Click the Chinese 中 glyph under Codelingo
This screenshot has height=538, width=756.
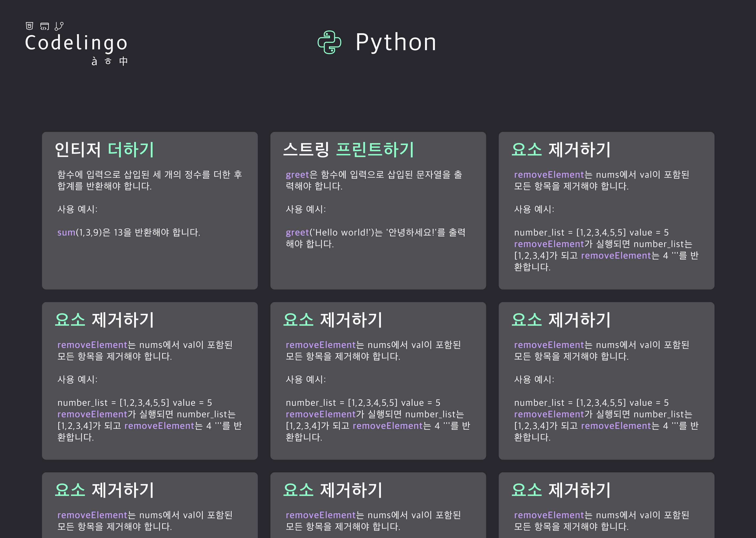click(x=123, y=61)
